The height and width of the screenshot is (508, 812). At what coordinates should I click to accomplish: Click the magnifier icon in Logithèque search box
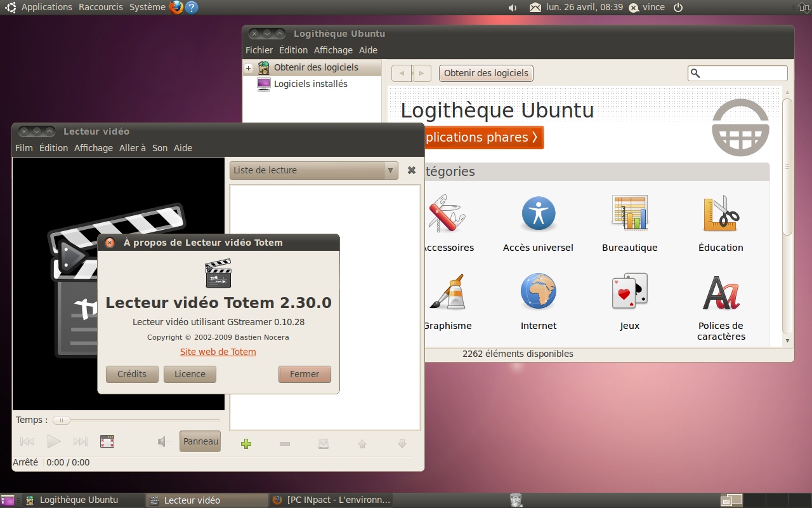695,74
